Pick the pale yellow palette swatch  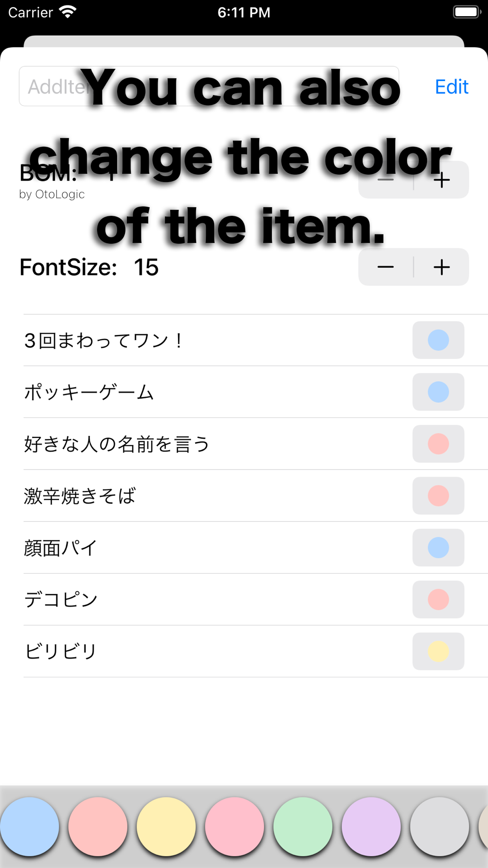point(166,827)
